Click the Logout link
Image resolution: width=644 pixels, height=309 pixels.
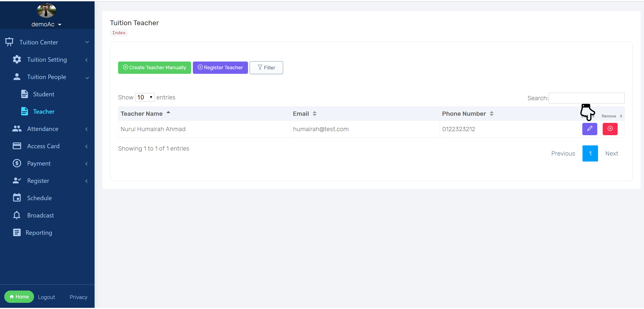[x=47, y=297]
